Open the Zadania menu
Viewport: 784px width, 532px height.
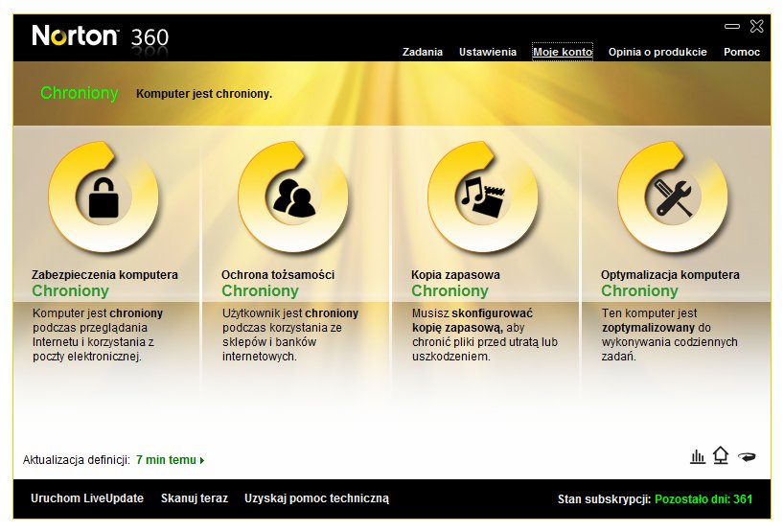pos(422,52)
